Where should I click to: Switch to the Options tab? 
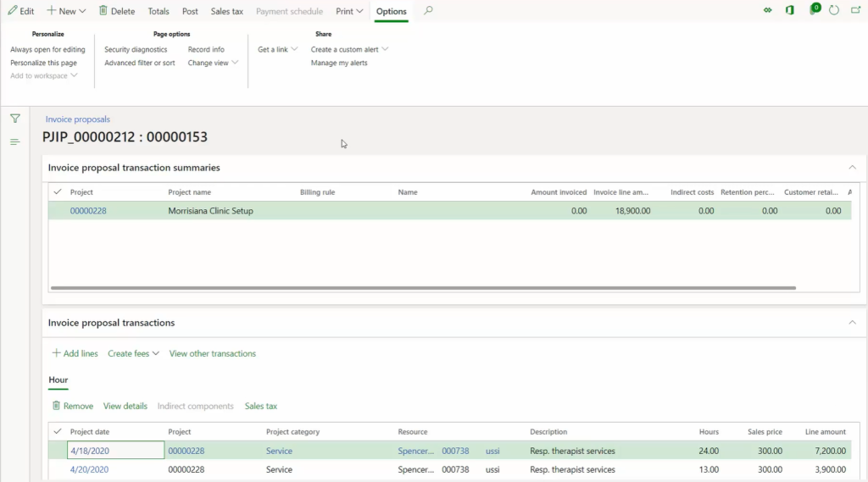(x=391, y=12)
